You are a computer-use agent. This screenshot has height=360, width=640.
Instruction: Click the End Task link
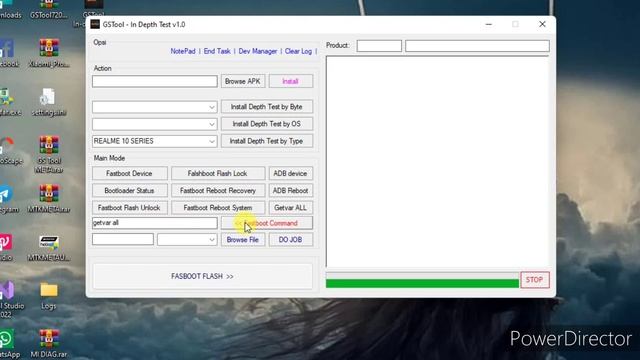click(217, 51)
